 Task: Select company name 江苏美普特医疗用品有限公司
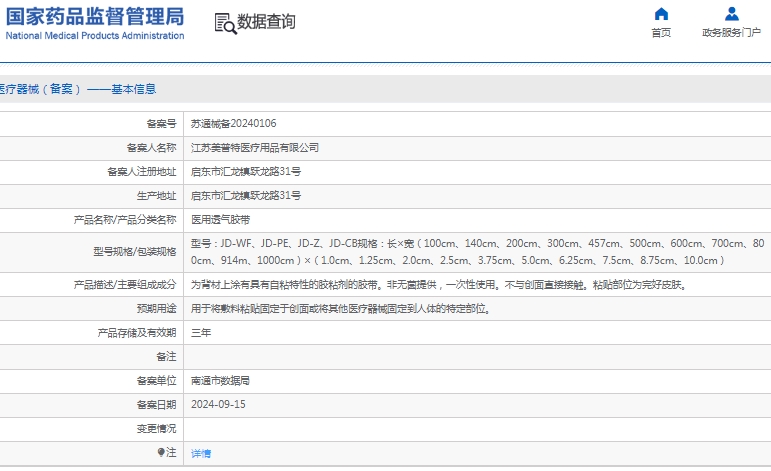click(255, 147)
